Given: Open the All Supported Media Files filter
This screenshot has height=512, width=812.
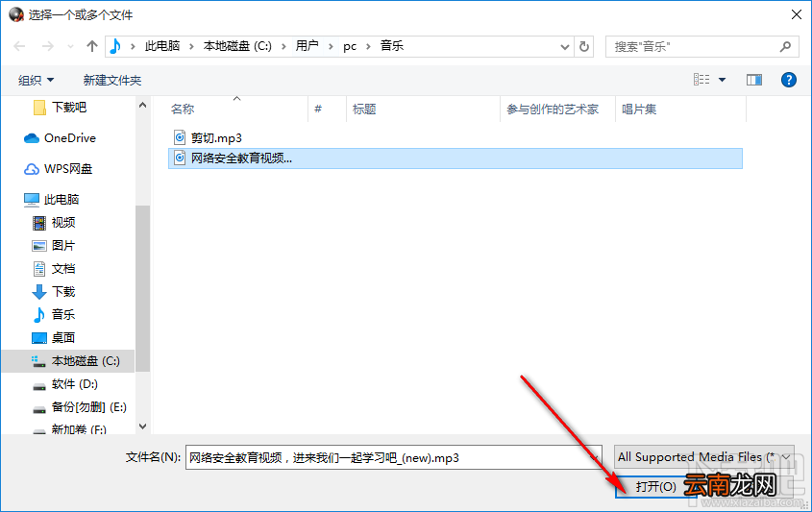Looking at the screenshot, I should [703, 457].
